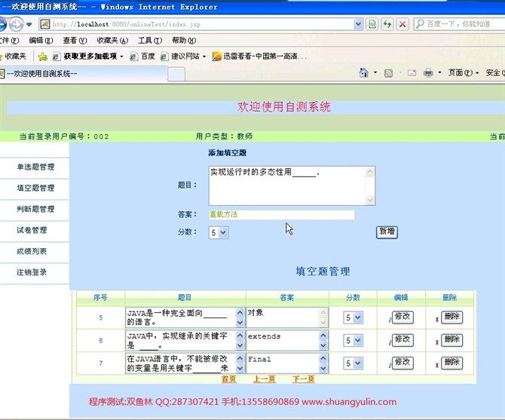Open 判断题管理 in the sidebar

point(35,210)
